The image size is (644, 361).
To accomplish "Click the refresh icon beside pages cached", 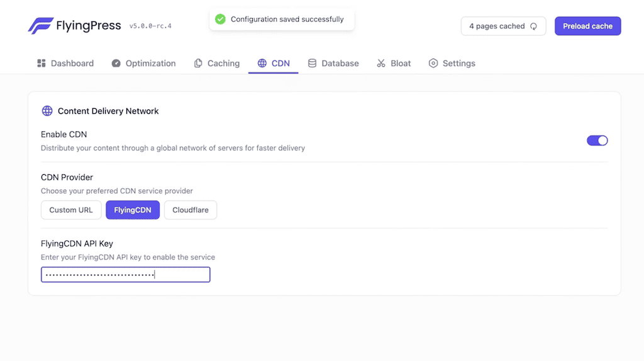I will [533, 26].
